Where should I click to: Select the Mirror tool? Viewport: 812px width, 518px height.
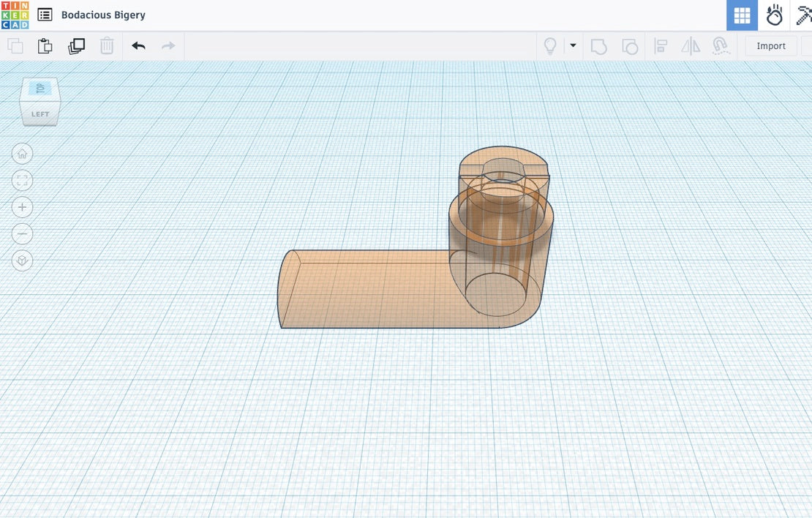pyautogui.click(x=691, y=46)
